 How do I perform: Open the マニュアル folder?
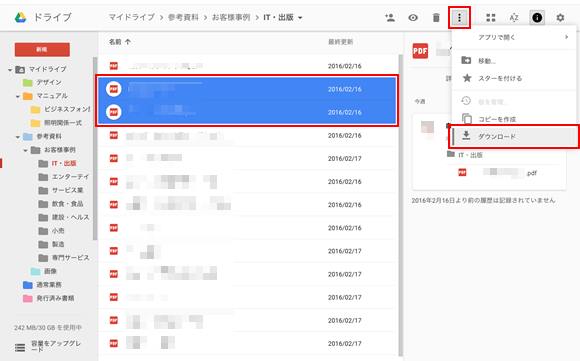point(52,96)
